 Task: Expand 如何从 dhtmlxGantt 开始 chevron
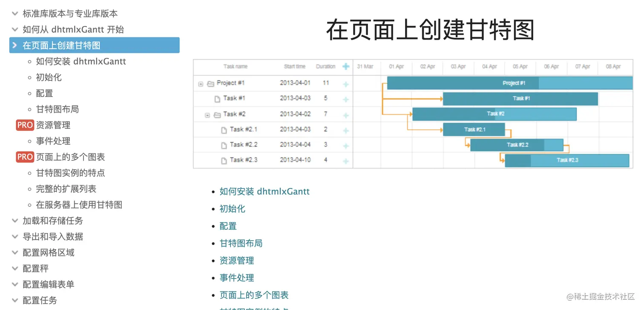point(15,29)
